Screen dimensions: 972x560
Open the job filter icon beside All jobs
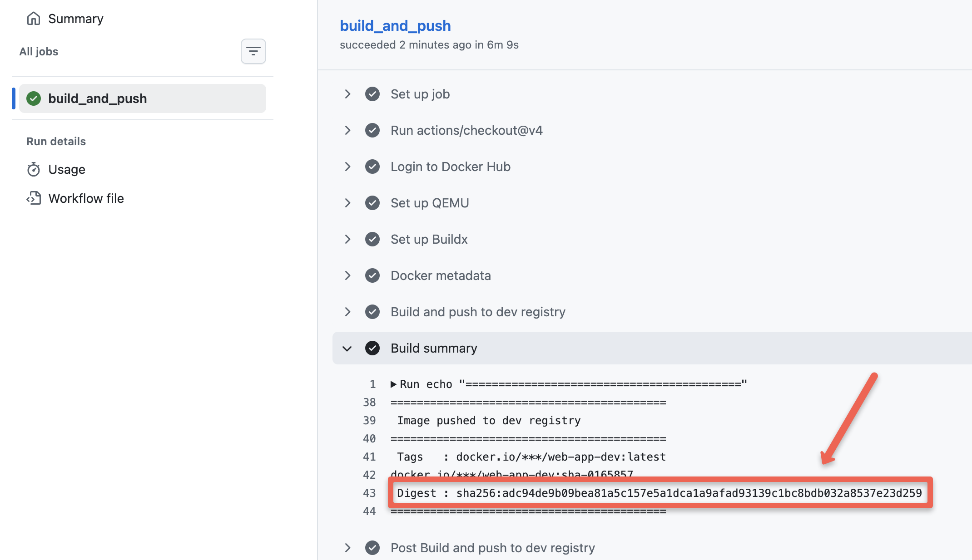pyautogui.click(x=253, y=51)
